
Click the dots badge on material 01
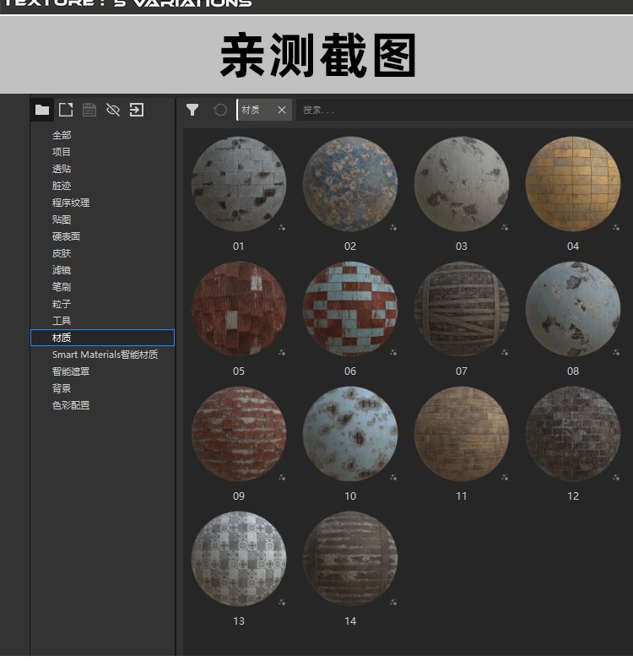click(282, 227)
